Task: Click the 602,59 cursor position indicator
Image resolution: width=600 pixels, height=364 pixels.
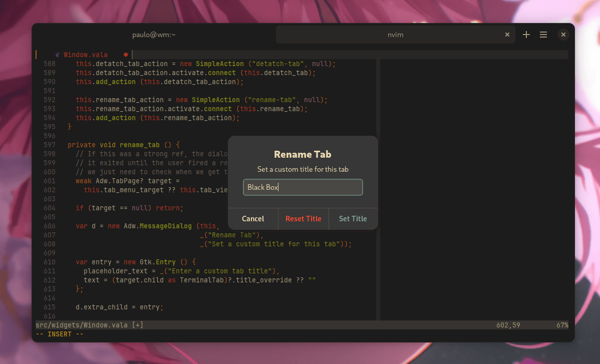Action: pos(508,324)
